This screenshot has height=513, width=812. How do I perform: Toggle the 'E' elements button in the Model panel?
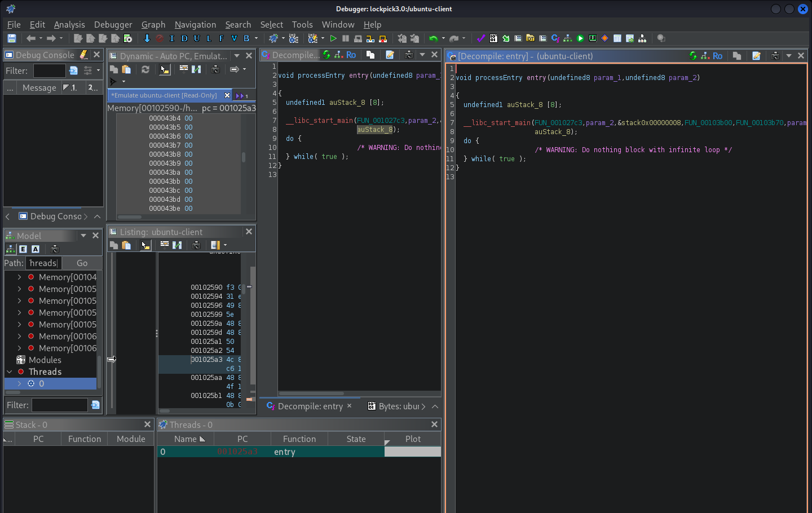tap(23, 249)
